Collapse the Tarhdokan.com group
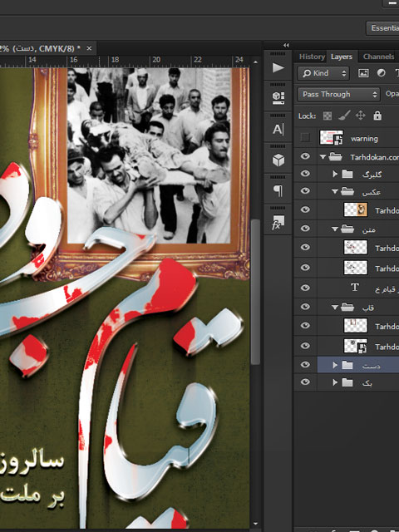Screen dimensions: 399x532 323,157
